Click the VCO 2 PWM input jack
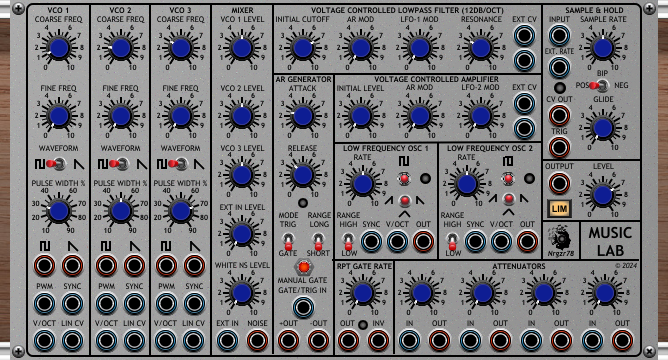Screen dimensions: 668x360 [x=107, y=304]
